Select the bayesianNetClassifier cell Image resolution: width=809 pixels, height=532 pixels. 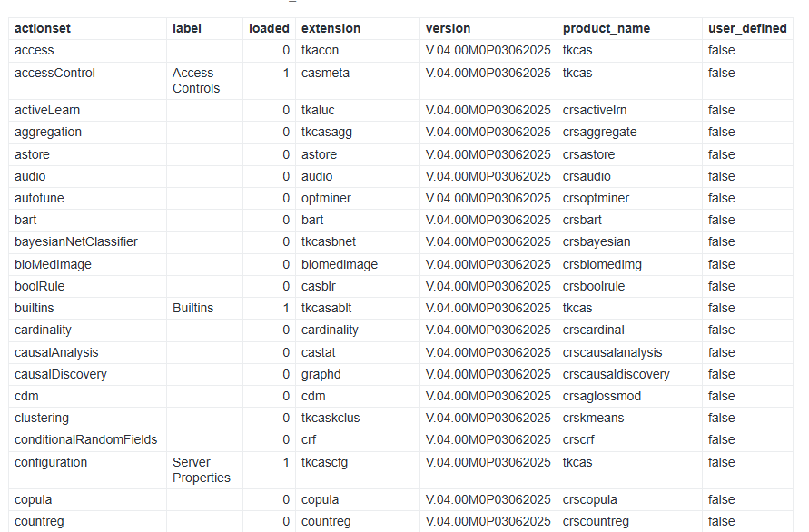tap(76, 241)
